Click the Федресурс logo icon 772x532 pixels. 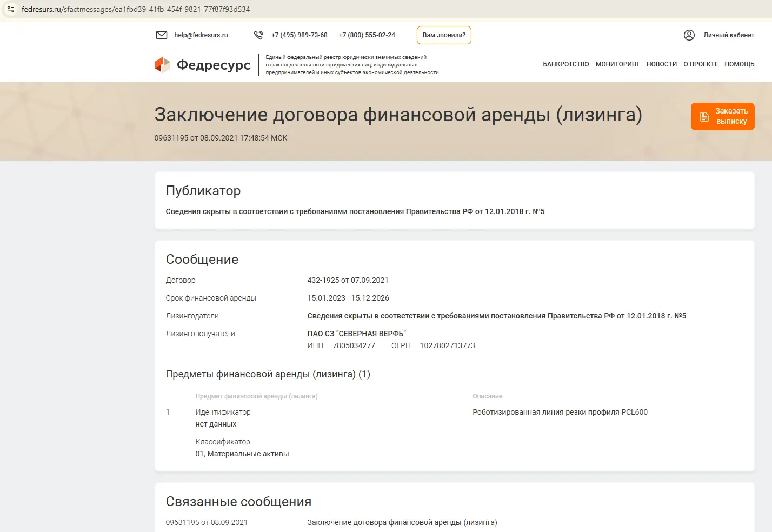pyautogui.click(x=163, y=65)
